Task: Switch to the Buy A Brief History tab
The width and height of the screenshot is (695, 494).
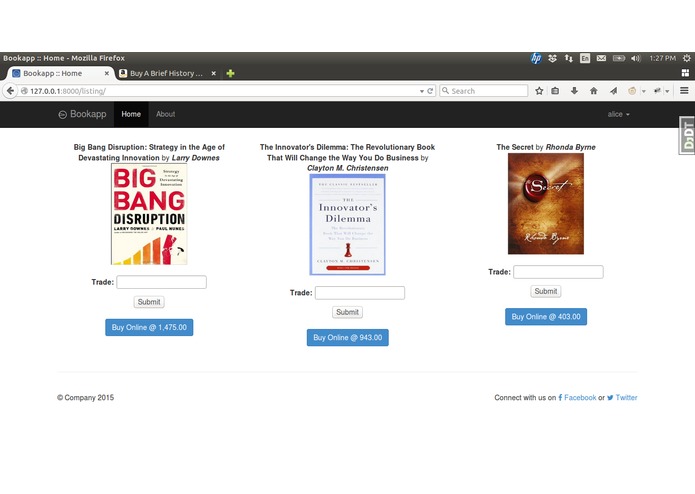Action: tap(167, 74)
